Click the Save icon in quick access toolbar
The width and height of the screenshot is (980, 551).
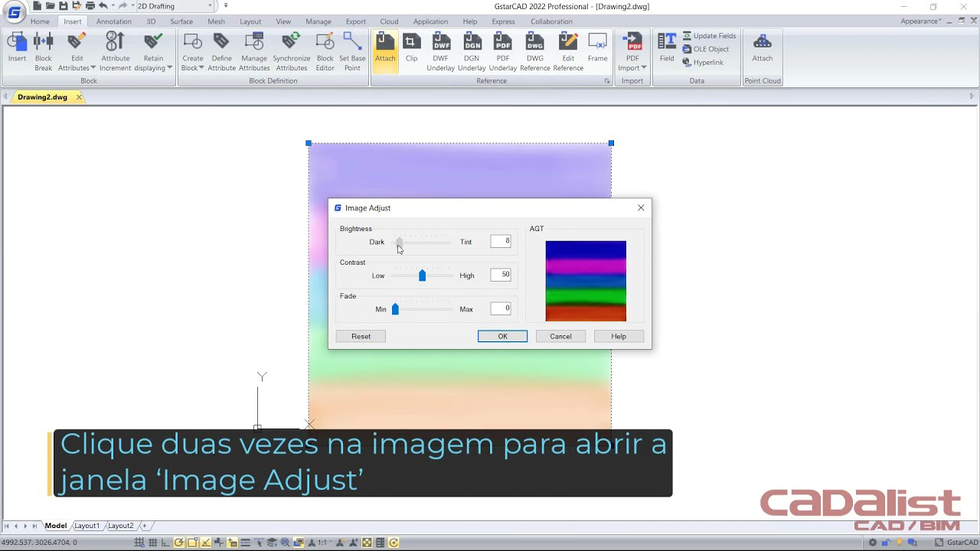(x=63, y=6)
